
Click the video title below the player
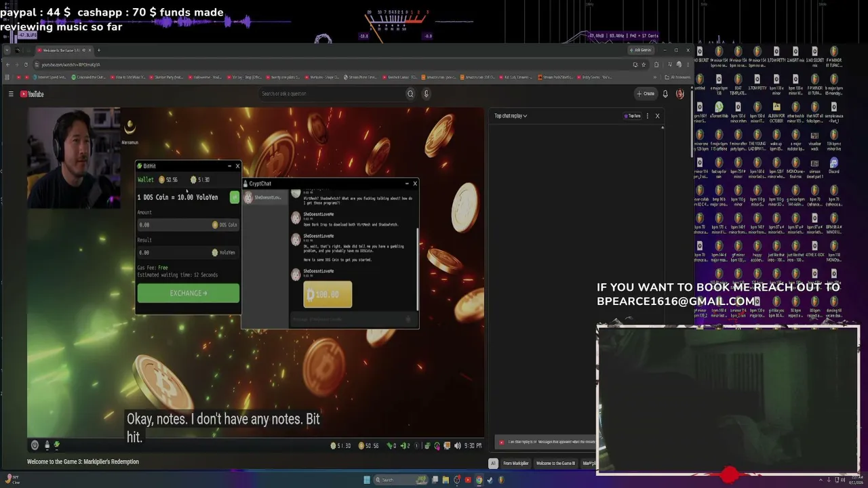(83, 462)
